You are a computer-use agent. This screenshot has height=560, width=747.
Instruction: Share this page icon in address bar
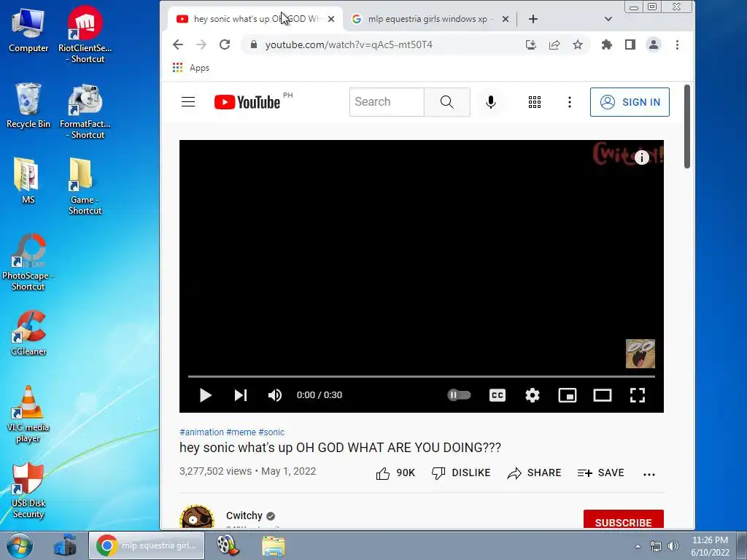554,44
